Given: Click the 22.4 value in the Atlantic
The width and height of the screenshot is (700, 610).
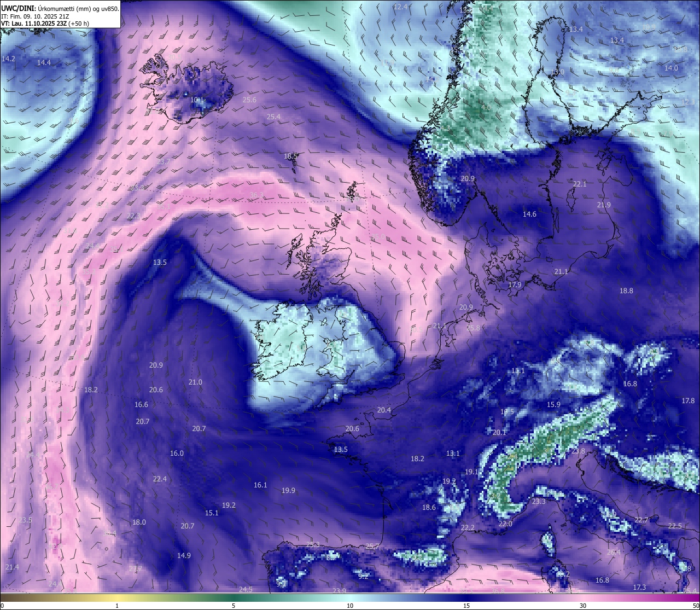Looking at the screenshot, I should [x=160, y=479].
